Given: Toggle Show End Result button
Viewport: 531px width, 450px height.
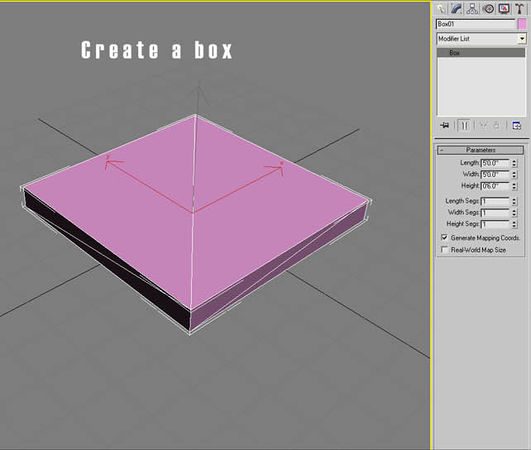Looking at the screenshot, I should 464,126.
